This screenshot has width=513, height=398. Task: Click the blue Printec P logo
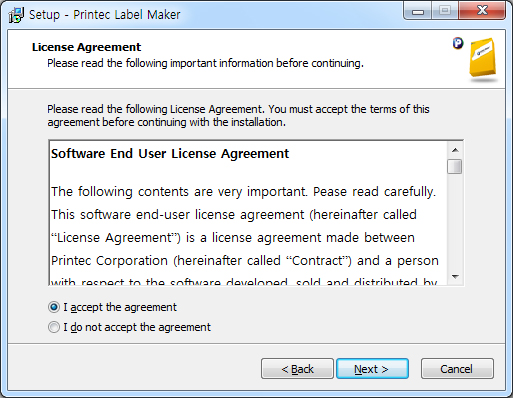[458, 43]
